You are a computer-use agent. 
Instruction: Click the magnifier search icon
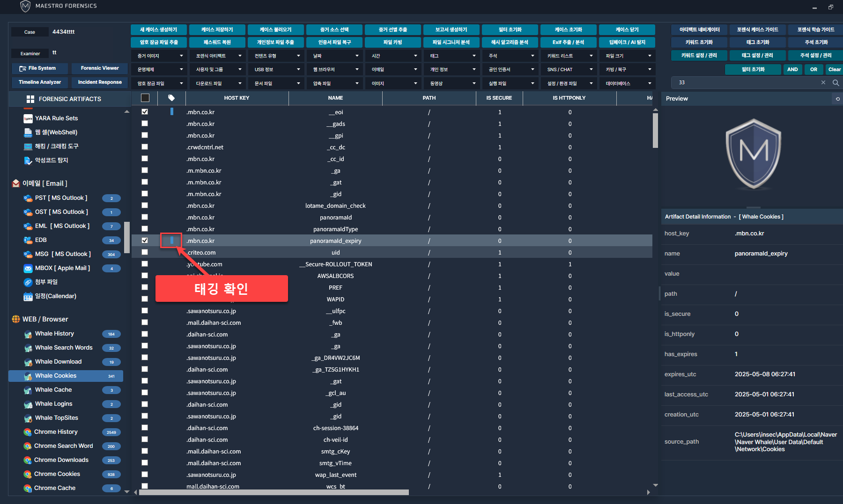coord(836,83)
